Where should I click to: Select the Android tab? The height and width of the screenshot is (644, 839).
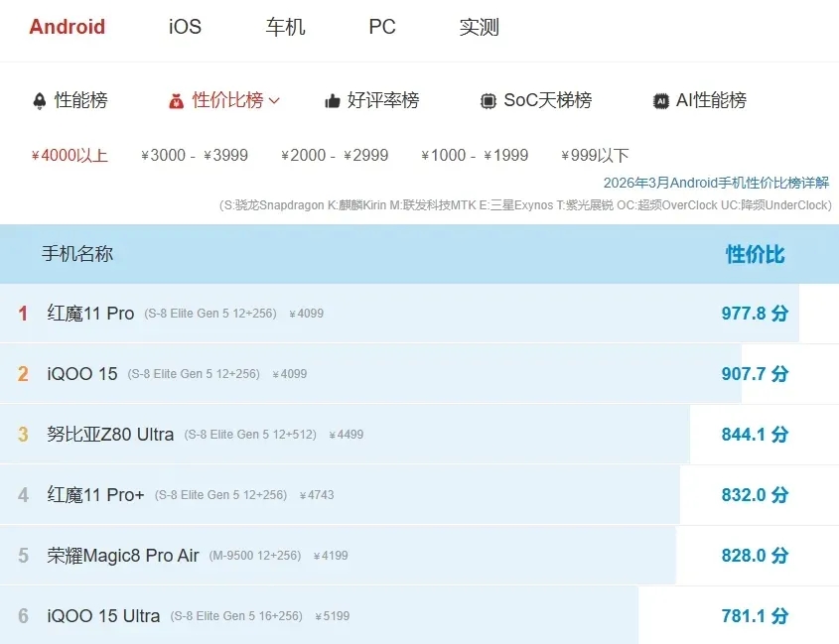pos(67,27)
